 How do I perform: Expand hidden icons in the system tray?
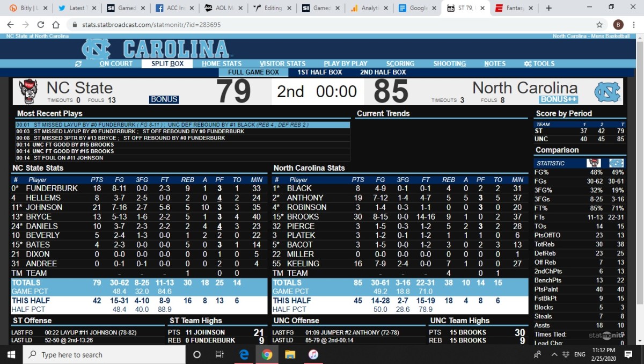(554, 354)
